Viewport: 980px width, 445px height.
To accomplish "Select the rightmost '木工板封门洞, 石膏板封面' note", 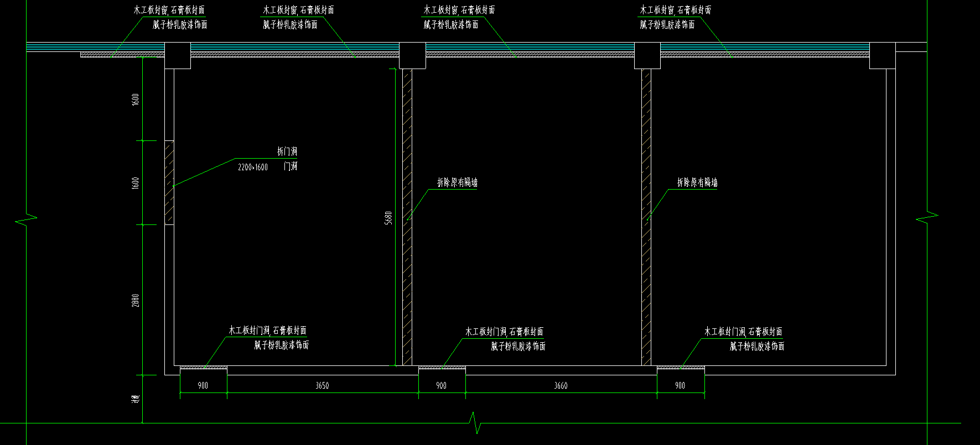I will (x=743, y=332).
